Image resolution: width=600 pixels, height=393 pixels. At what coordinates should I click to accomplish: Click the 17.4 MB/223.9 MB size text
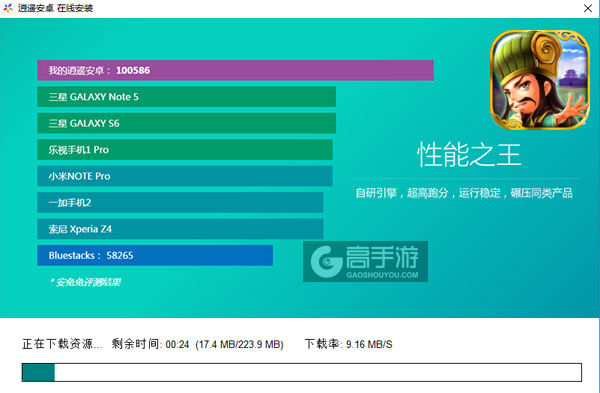(x=240, y=344)
